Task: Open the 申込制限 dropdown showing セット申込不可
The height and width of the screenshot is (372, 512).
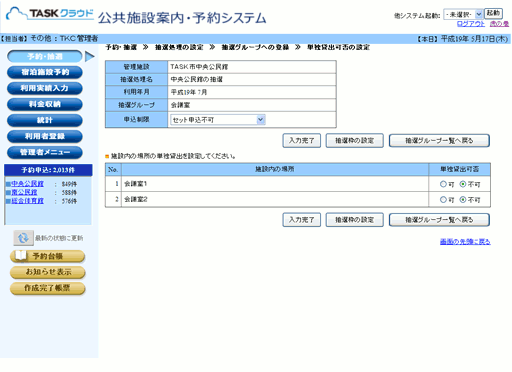Action: (218, 120)
